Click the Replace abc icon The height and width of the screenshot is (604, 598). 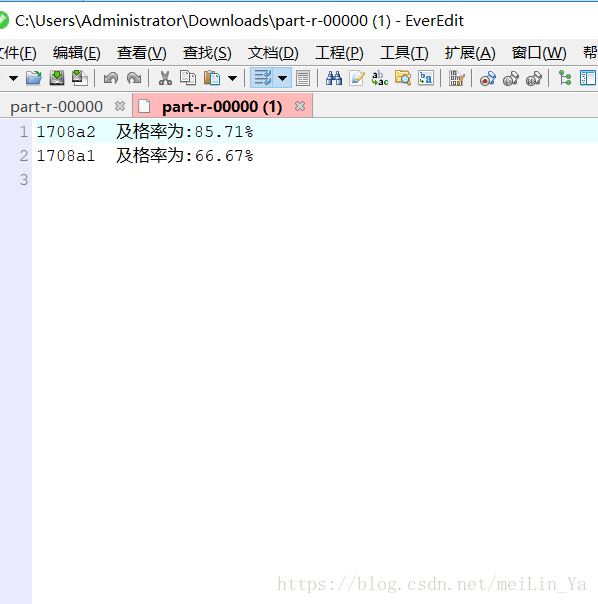[x=380, y=78]
